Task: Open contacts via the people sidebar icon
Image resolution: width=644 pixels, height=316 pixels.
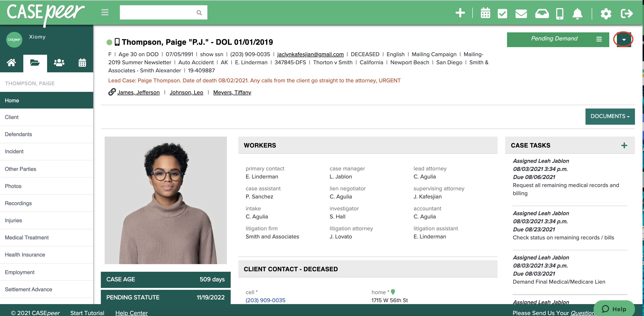Action: tap(59, 63)
